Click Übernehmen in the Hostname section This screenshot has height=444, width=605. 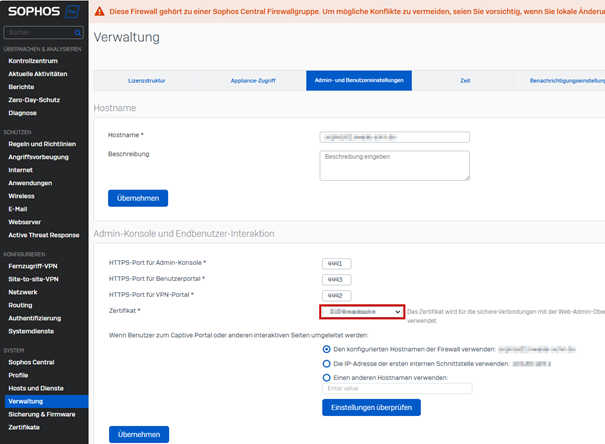tap(138, 198)
